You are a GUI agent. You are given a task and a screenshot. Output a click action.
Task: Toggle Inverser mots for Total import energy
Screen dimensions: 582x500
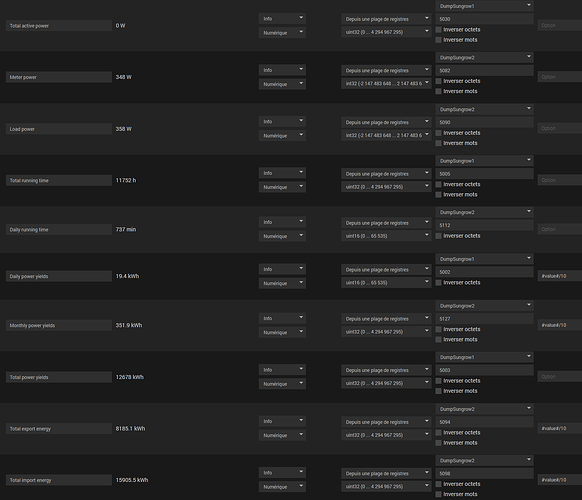tap(438, 494)
